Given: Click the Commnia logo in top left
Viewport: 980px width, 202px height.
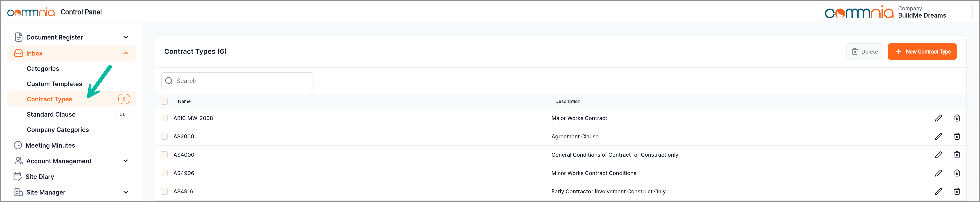Looking at the screenshot, I should point(31,12).
